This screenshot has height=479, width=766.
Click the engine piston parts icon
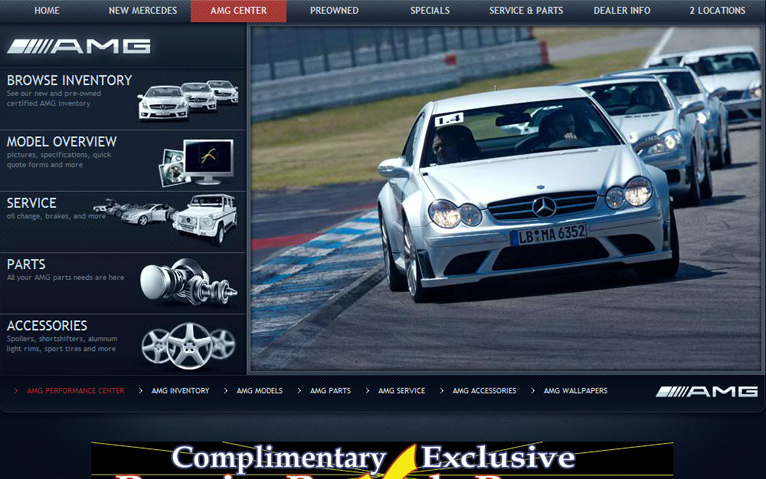(x=188, y=282)
